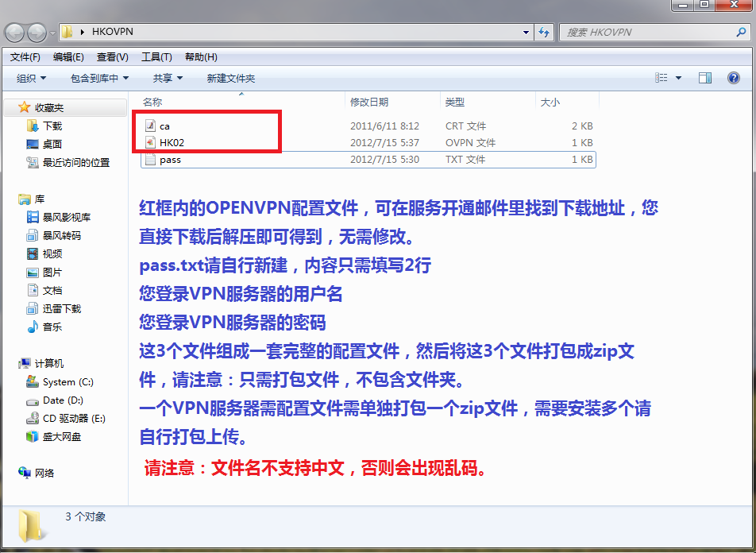Open the 共享 dropdown menu

pos(168,78)
